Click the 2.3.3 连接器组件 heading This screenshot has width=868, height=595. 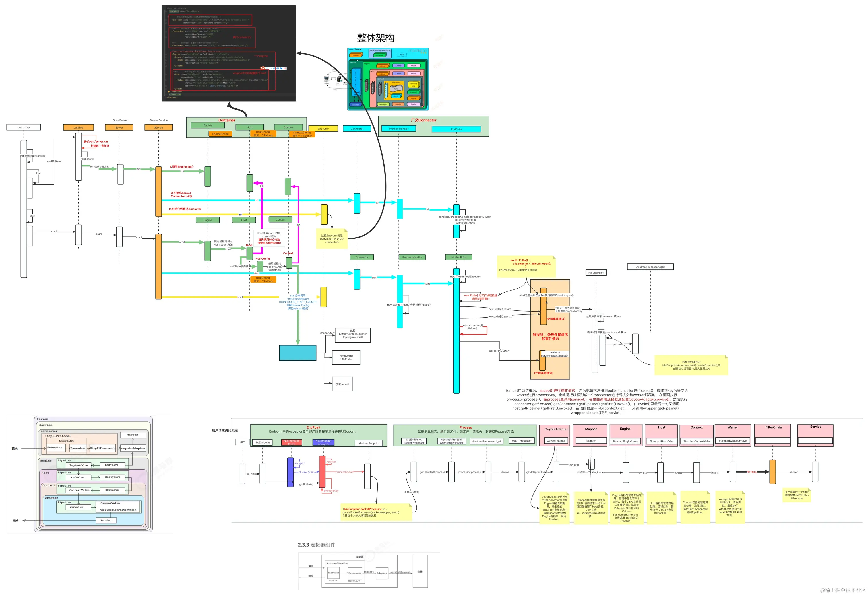tap(316, 545)
